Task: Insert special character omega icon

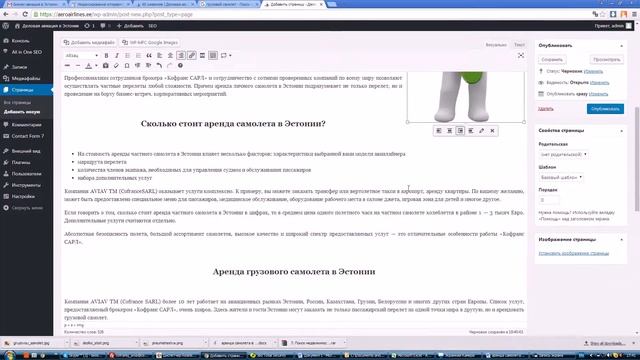Action: [x=127, y=66]
